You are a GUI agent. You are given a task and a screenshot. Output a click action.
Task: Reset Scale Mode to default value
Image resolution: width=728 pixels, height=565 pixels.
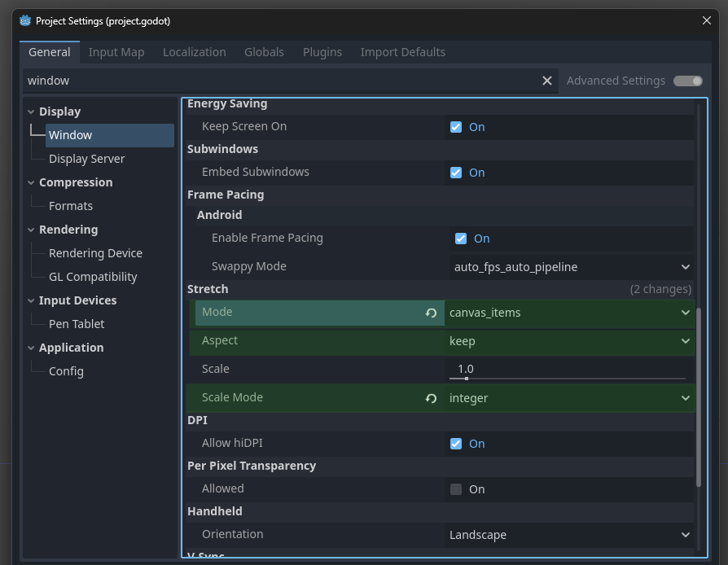[431, 398]
